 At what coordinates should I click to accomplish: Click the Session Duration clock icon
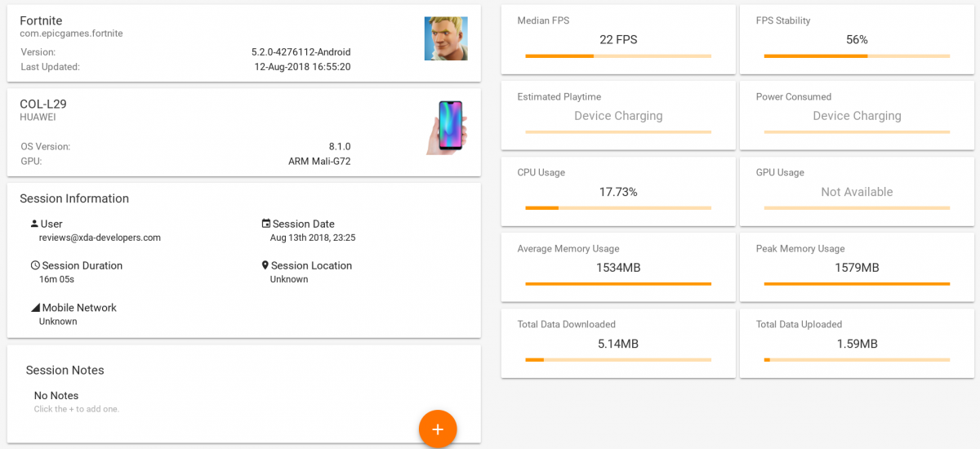click(35, 265)
